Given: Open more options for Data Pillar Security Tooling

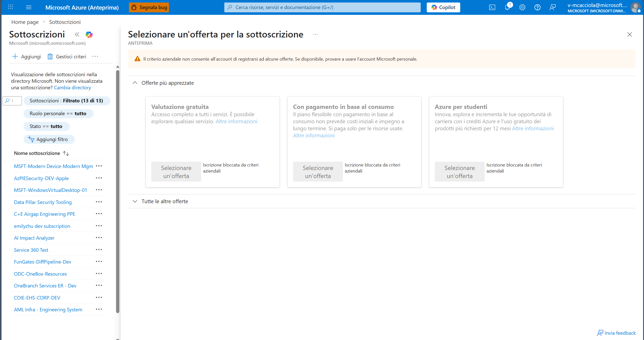Looking at the screenshot, I should point(99,202).
